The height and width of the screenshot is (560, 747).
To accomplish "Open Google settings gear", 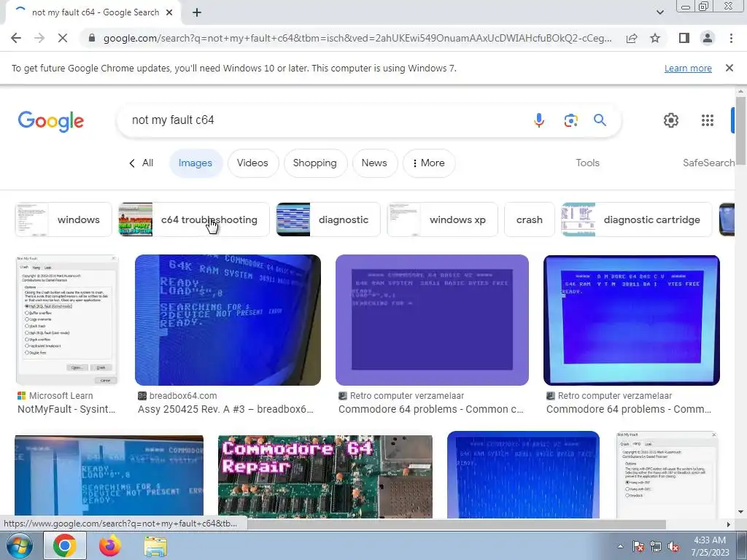I will pos(671,120).
